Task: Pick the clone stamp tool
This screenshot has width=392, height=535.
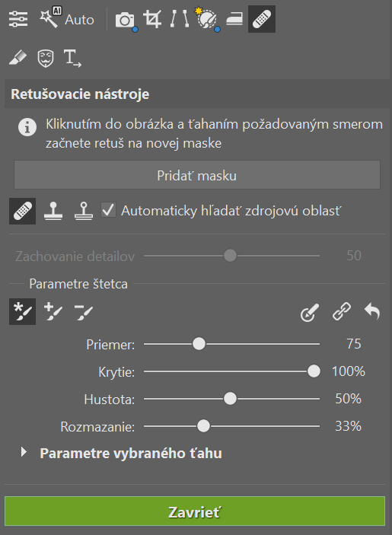Action: click(x=53, y=211)
